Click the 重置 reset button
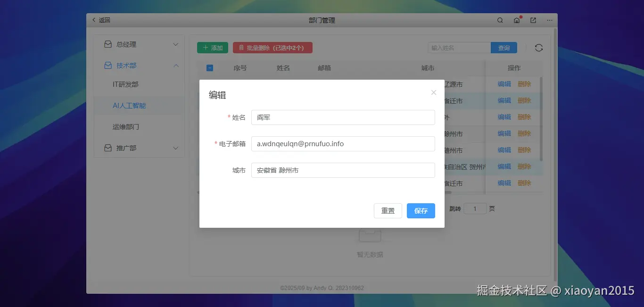644x307 pixels. [388, 211]
